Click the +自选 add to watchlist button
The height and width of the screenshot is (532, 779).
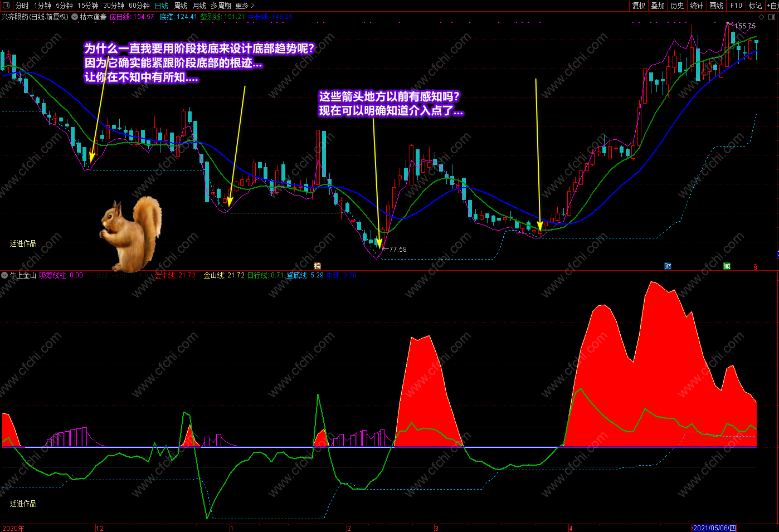(773, 6)
